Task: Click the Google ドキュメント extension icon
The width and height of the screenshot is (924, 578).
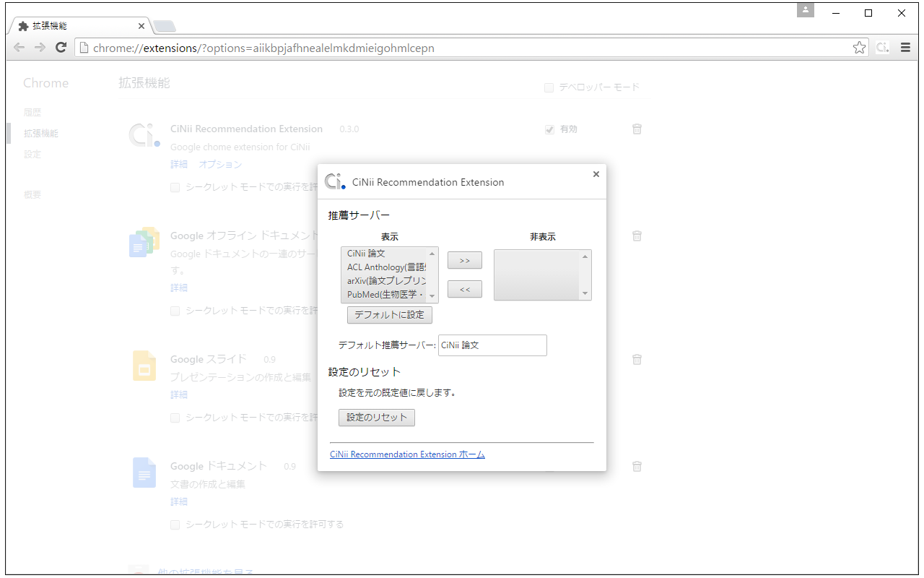Action: [x=144, y=473]
